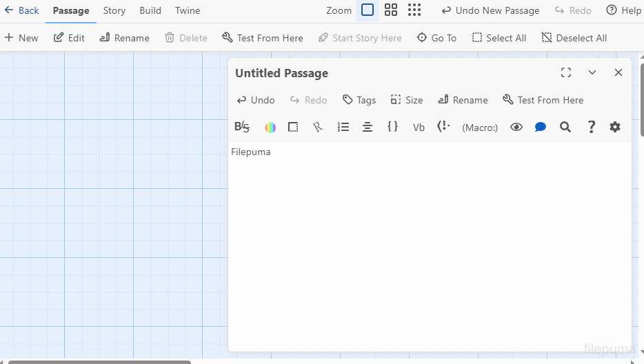Viewport: 644px width, 364px height.
Task: Open editor toolbar settings gear
Action: 615,127
